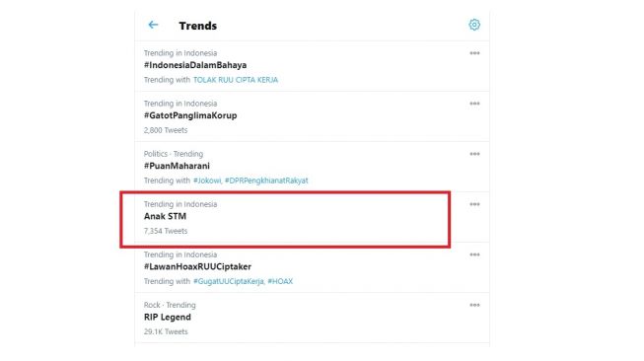Screen dimensions: 644x361
Task: Go back using the arrow beside Trends
Action: tap(153, 25)
